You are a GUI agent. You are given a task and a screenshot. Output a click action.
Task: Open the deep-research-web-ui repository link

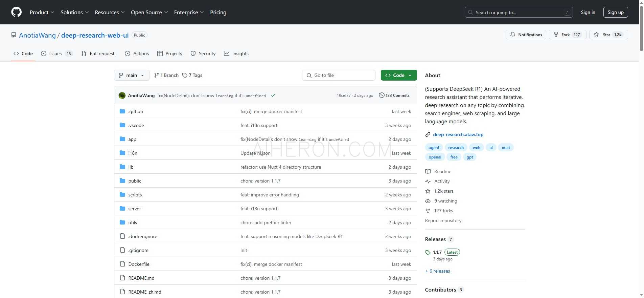[95, 35]
